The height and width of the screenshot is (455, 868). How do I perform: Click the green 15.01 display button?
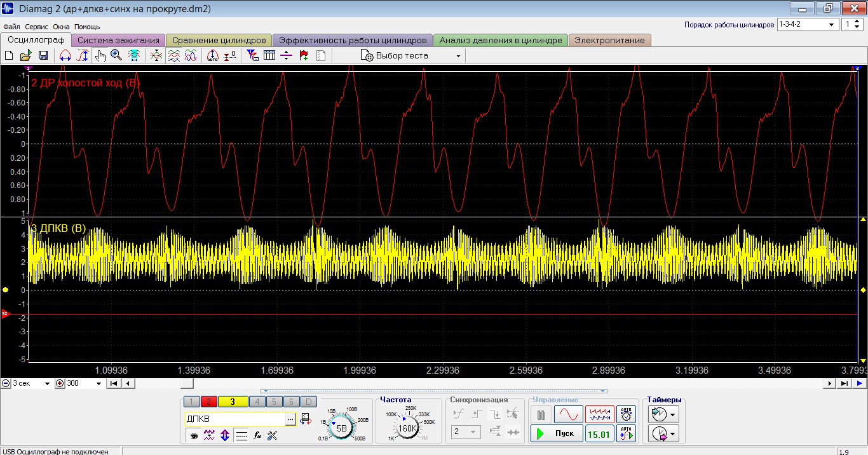pos(599,435)
